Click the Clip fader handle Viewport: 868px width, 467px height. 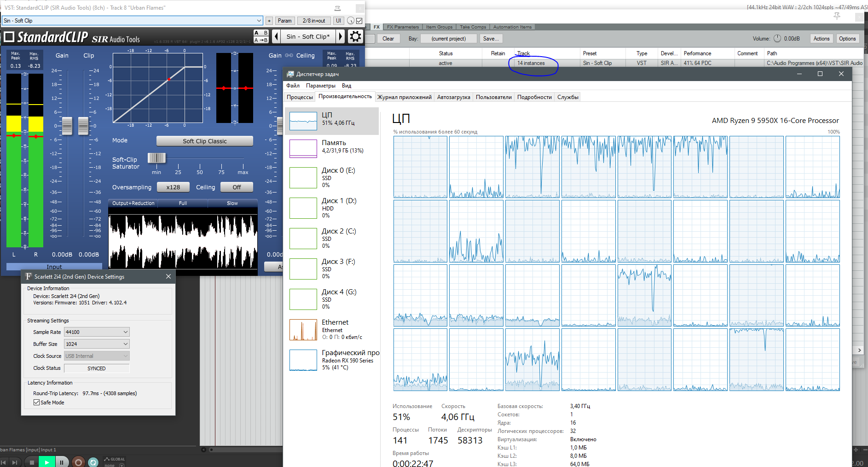pyautogui.click(x=83, y=126)
